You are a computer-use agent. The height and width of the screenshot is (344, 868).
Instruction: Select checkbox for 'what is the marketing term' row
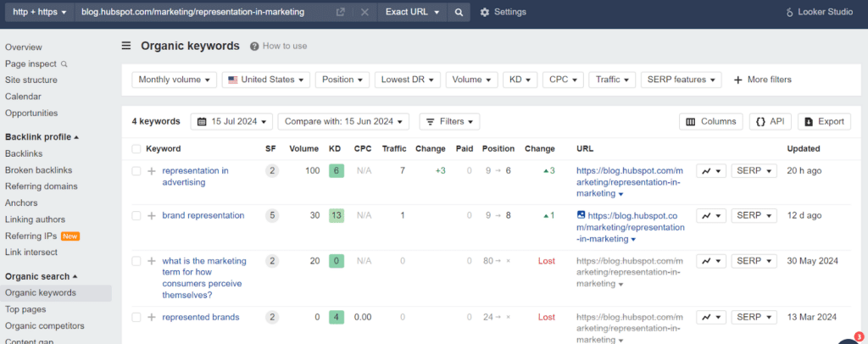[x=136, y=261]
